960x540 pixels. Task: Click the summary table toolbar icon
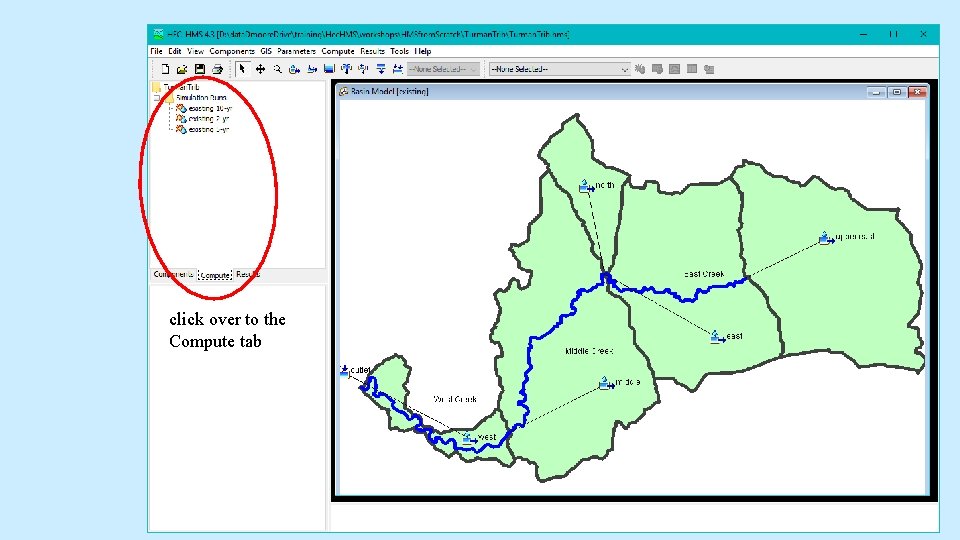692,69
